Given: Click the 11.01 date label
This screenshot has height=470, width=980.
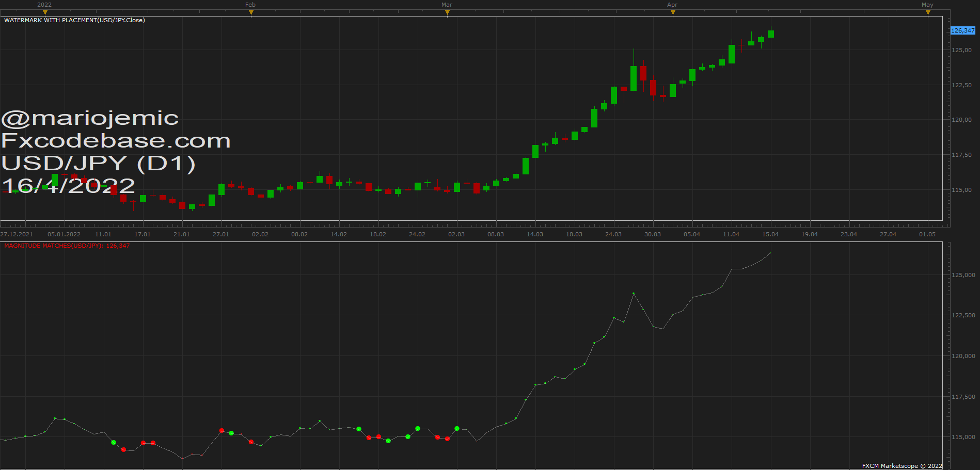Looking at the screenshot, I should (103, 234).
